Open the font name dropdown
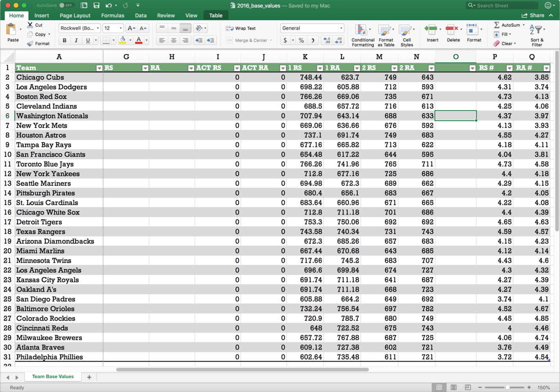The width and height of the screenshot is (560, 392). point(98,28)
